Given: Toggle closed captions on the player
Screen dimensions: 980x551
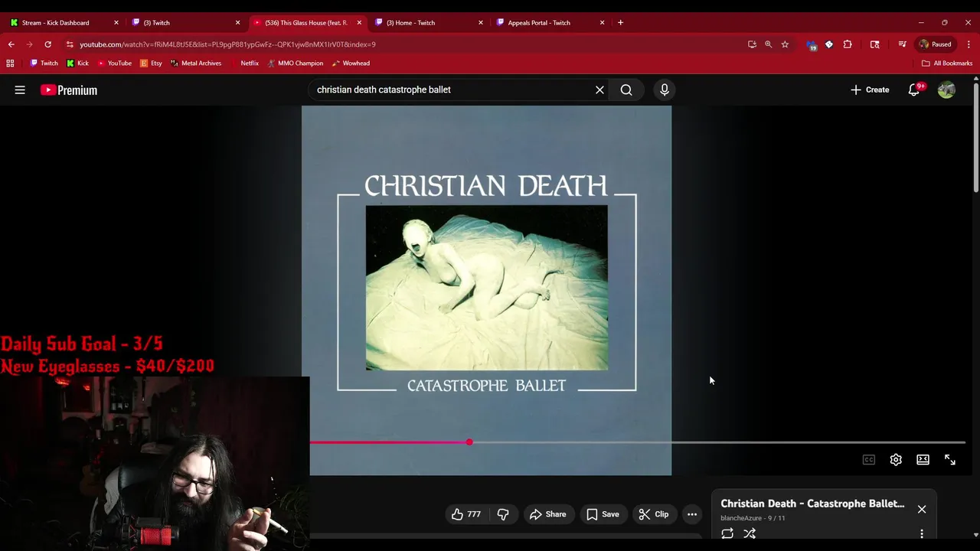Looking at the screenshot, I should point(869,460).
